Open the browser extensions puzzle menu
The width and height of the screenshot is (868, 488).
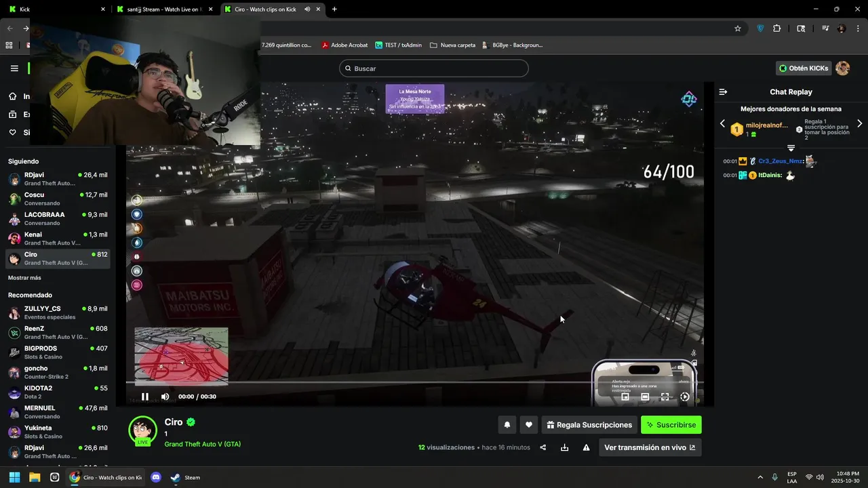tap(777, 28)
